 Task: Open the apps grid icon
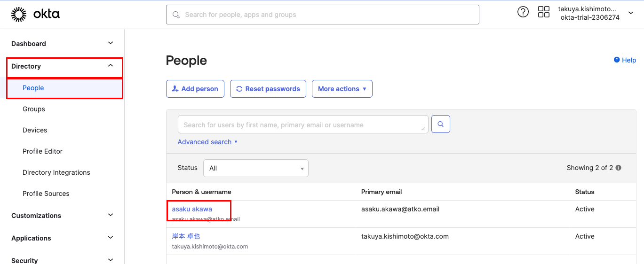coord(543,12)
